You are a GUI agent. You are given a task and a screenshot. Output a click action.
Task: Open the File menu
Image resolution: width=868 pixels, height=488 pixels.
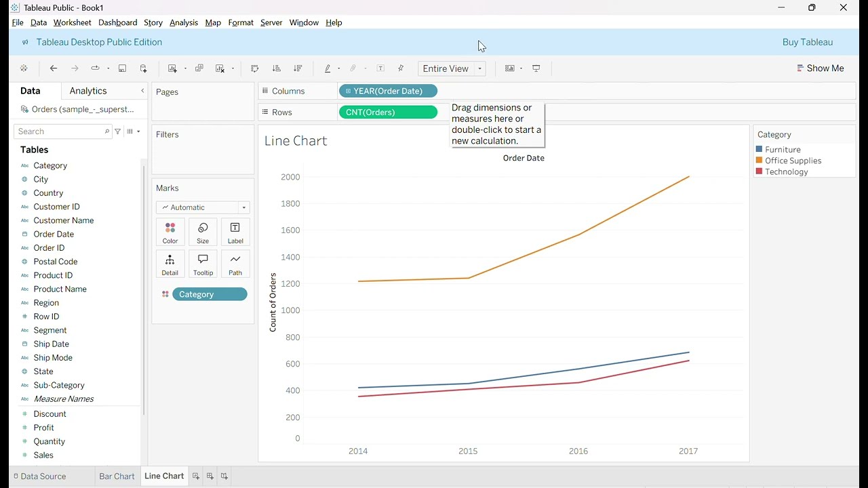click(18, 22)
